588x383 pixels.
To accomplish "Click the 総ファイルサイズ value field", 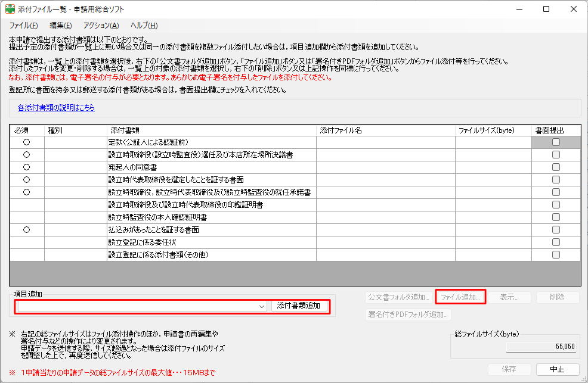I will tap(541, 346).
